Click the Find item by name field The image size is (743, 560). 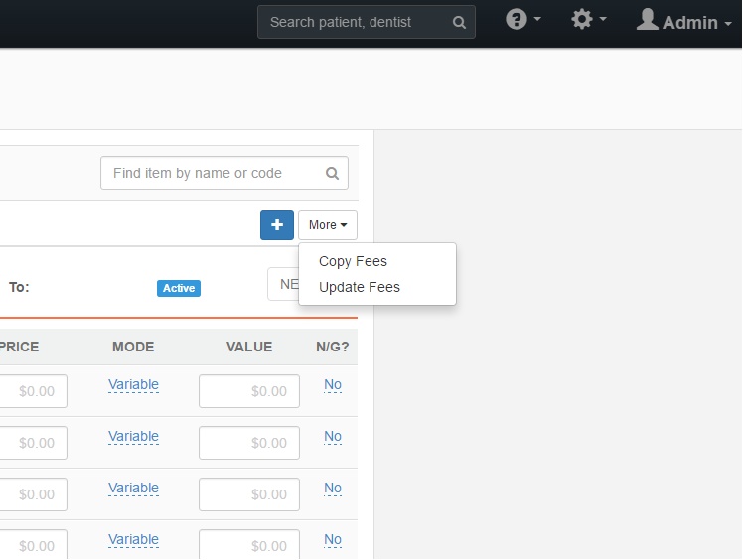tap(213, 173)
